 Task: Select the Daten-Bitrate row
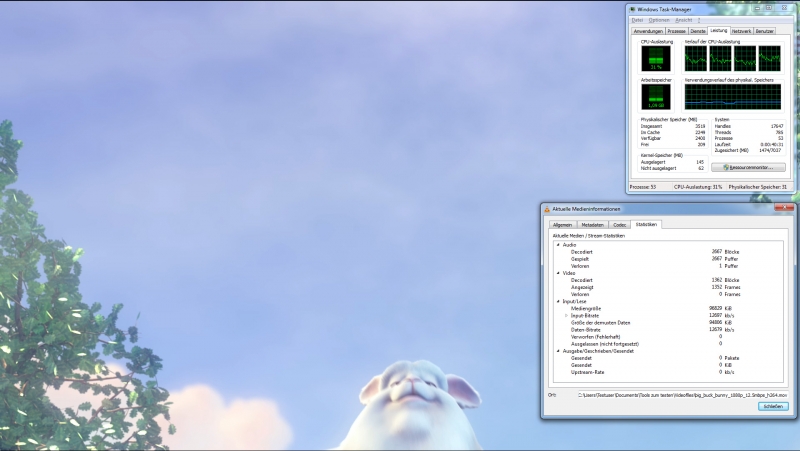tap(668, 330)
